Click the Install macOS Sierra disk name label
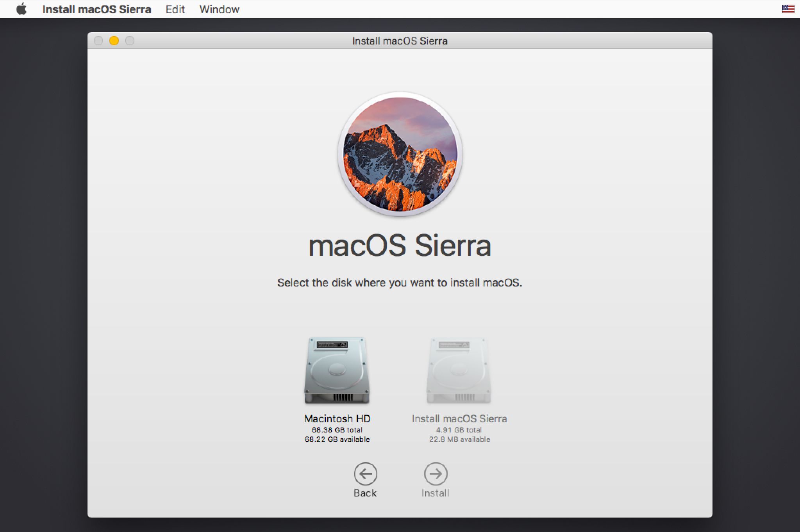The height and width of the screenshot is (532, 800). [459, 419]
